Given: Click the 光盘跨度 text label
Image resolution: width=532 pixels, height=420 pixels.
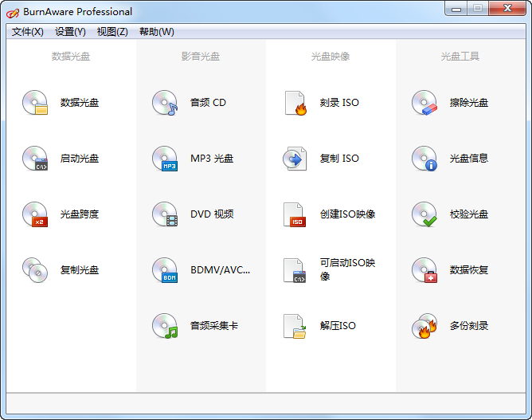Looking at the screenshot, I should click(80, 214).
